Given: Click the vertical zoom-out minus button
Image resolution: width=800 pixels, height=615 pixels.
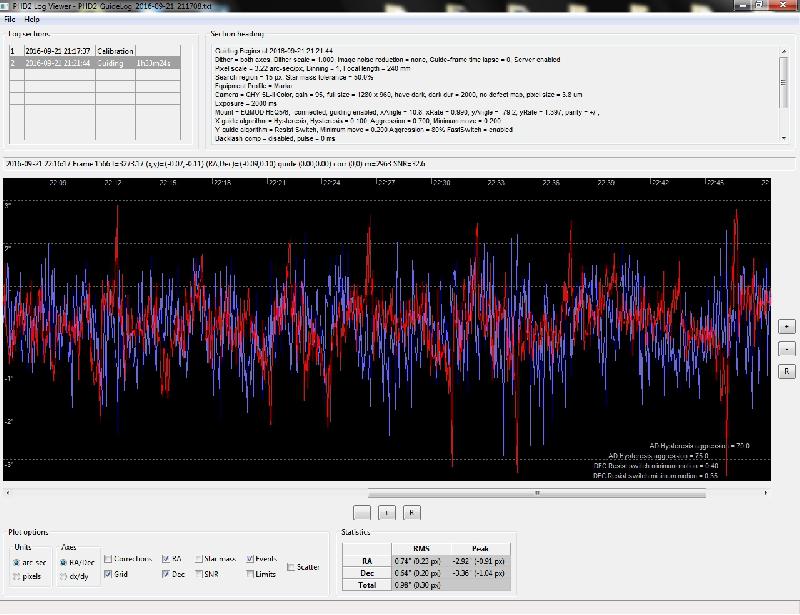Looking at the screenshot, I should tap(787, 349).
